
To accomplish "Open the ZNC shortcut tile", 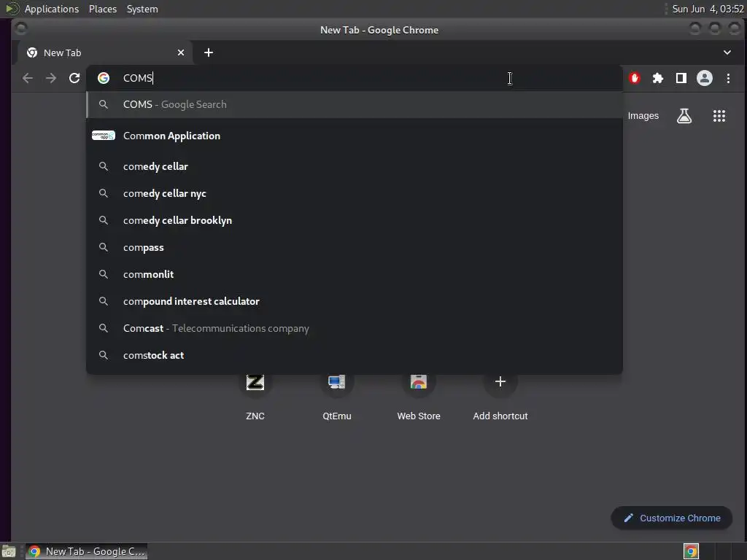I will tap(255, 396).
